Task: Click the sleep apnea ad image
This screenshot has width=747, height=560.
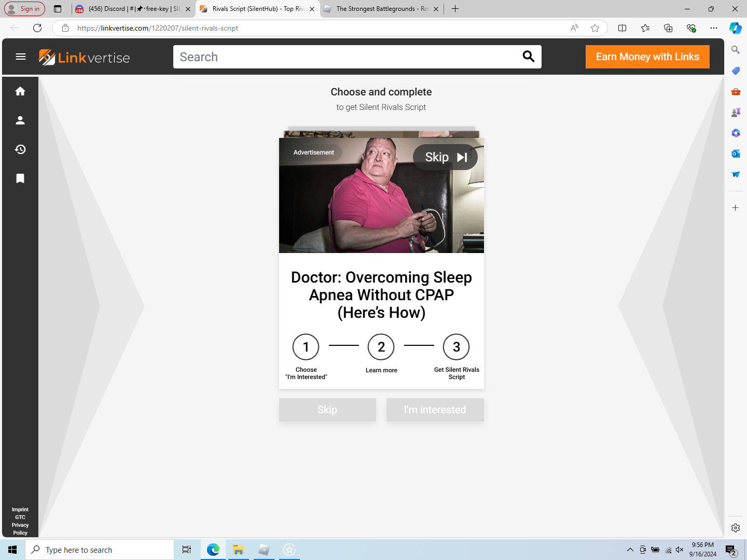Action: pyautogui.click(x=381, y=195)
